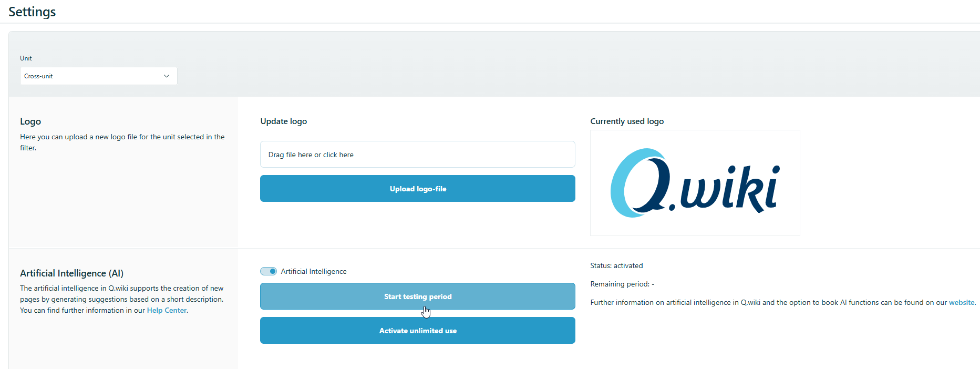Click the 'Currently used logo' heading
This screenshot has height=369, width=980.
tap(627, 121)
